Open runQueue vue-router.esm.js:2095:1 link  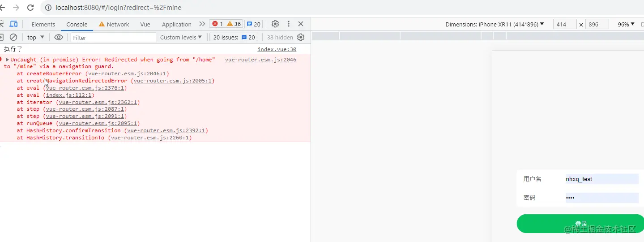click(x=98, y=123)
